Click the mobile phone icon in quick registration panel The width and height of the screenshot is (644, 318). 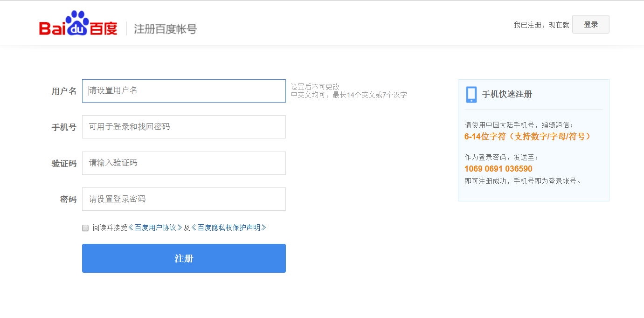[x=471, y=95]
